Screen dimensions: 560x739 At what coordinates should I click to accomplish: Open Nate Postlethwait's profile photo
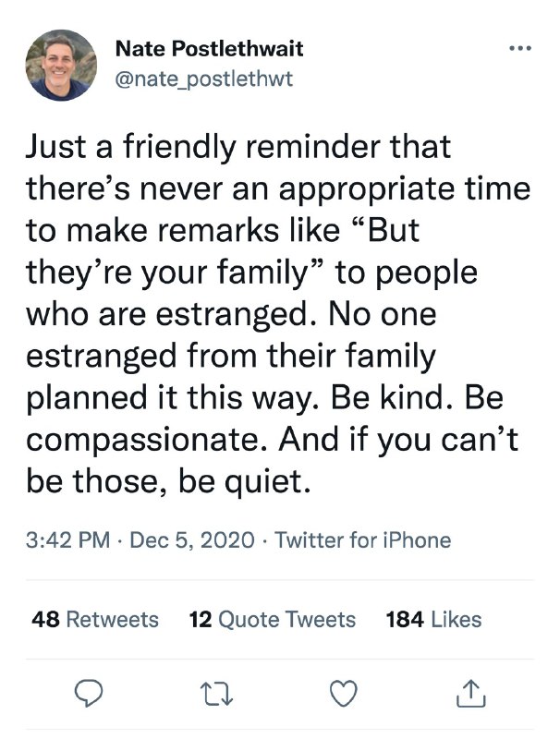[62, 65]
